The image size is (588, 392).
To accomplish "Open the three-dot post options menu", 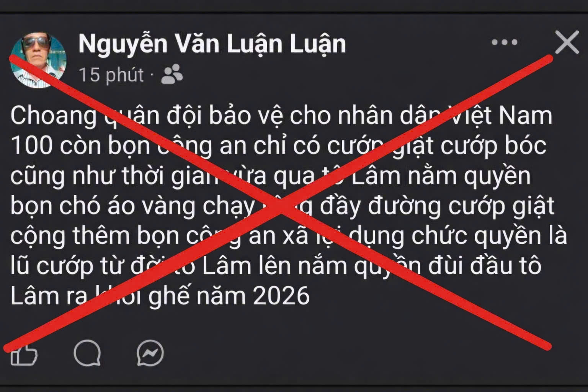I will click(505, 42).
